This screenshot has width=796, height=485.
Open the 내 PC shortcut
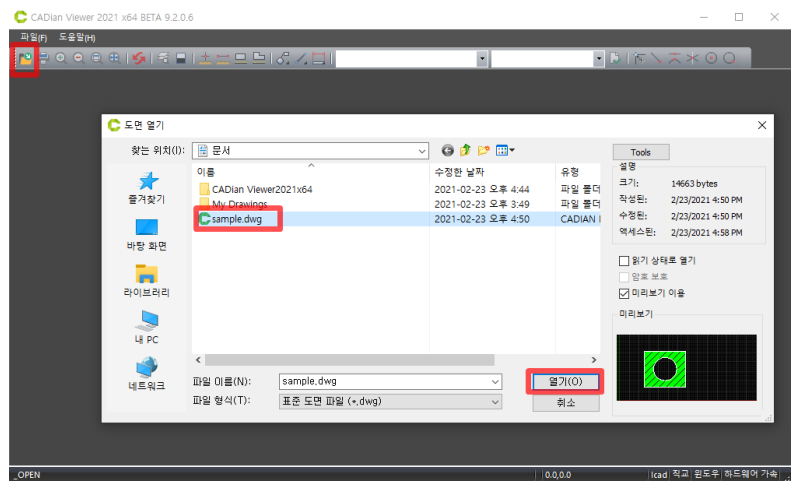click(147, 328)
